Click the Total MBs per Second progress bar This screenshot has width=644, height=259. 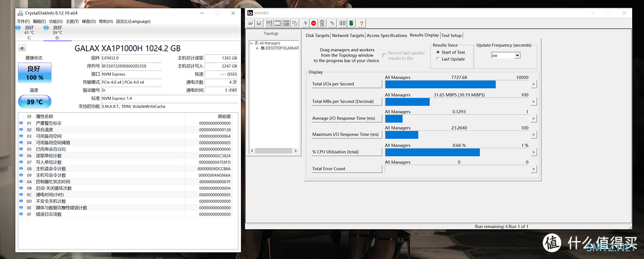(457, 101)
